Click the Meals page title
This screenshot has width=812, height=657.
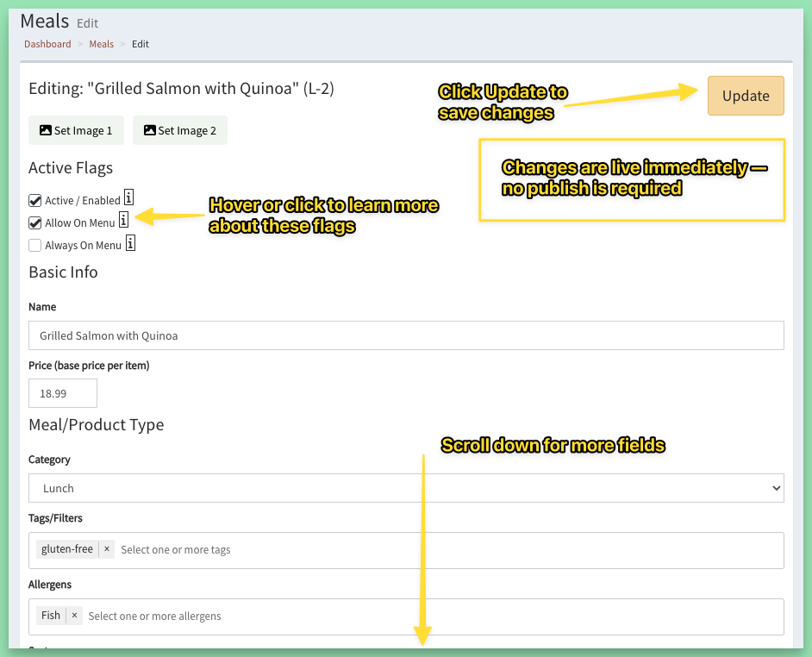pyautogui.click(x=45, y=22)
